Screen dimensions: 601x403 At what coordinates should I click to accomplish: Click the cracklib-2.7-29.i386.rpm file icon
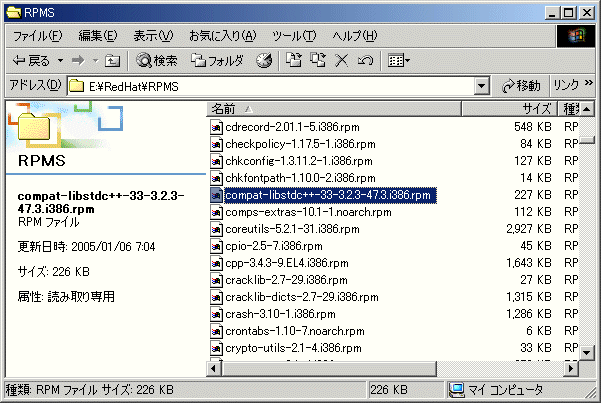tap(216, 280)
